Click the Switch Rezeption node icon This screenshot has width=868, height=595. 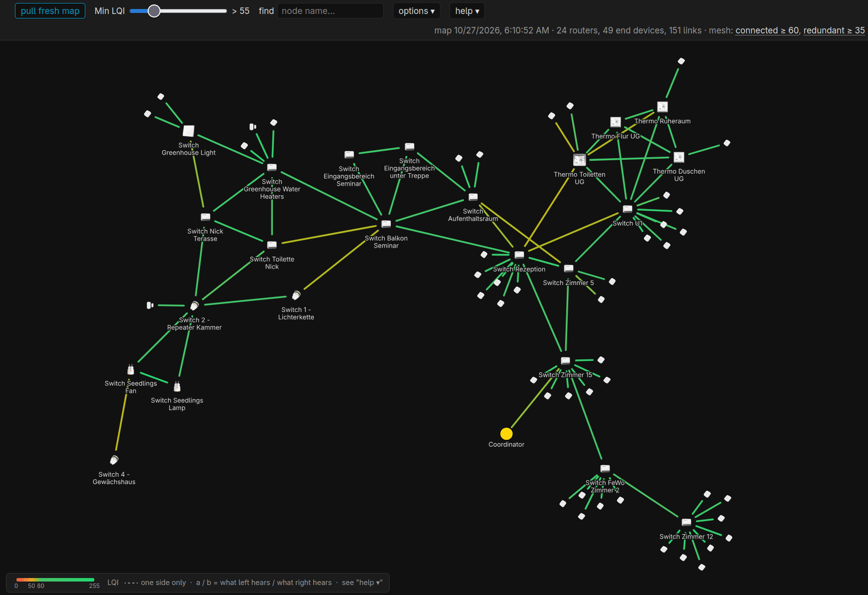(519, 255)
